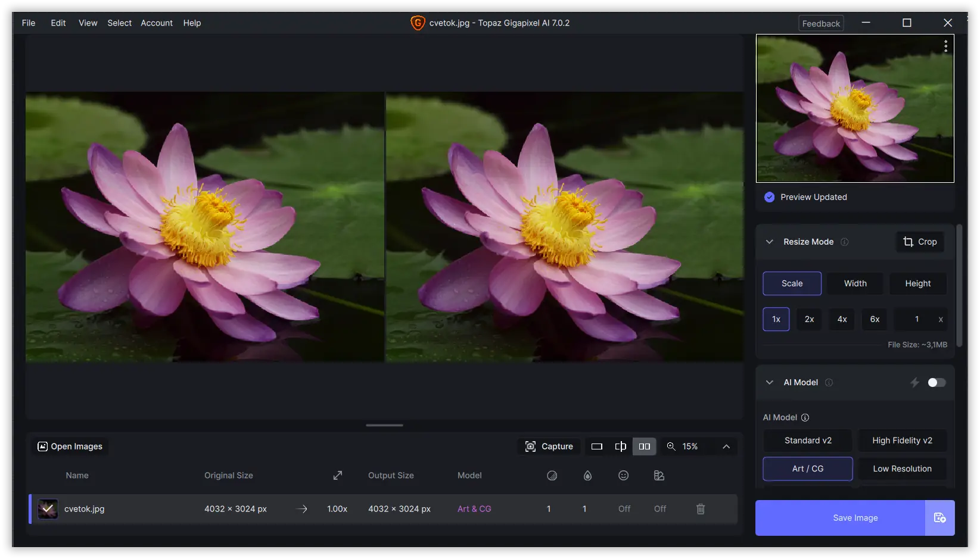Select side-by-side comparison view
Screen dimensions: 980x559
[644, 446]
